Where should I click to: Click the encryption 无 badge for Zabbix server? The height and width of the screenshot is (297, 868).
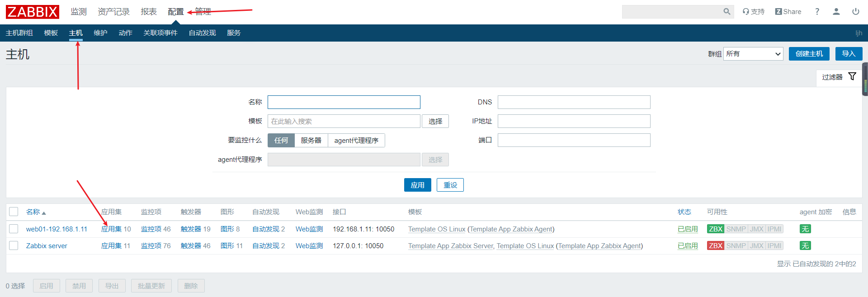tap(805, 246)
